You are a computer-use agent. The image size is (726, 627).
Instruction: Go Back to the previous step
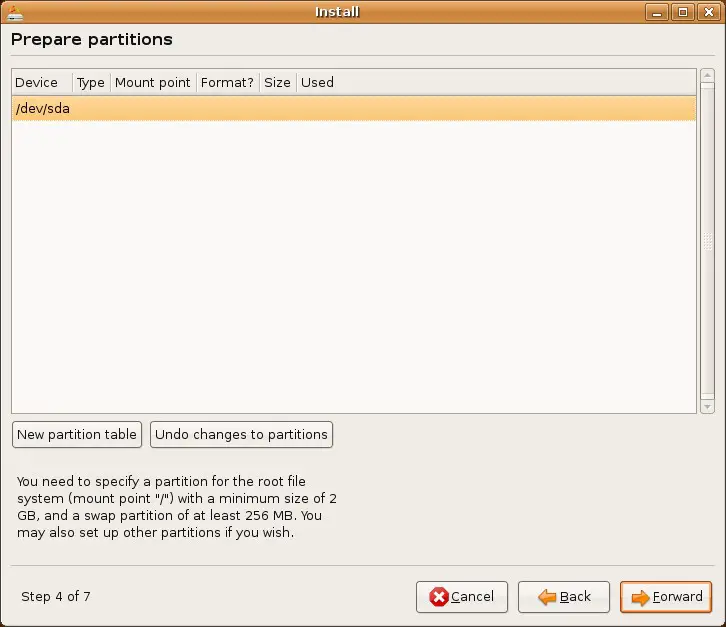563,597
